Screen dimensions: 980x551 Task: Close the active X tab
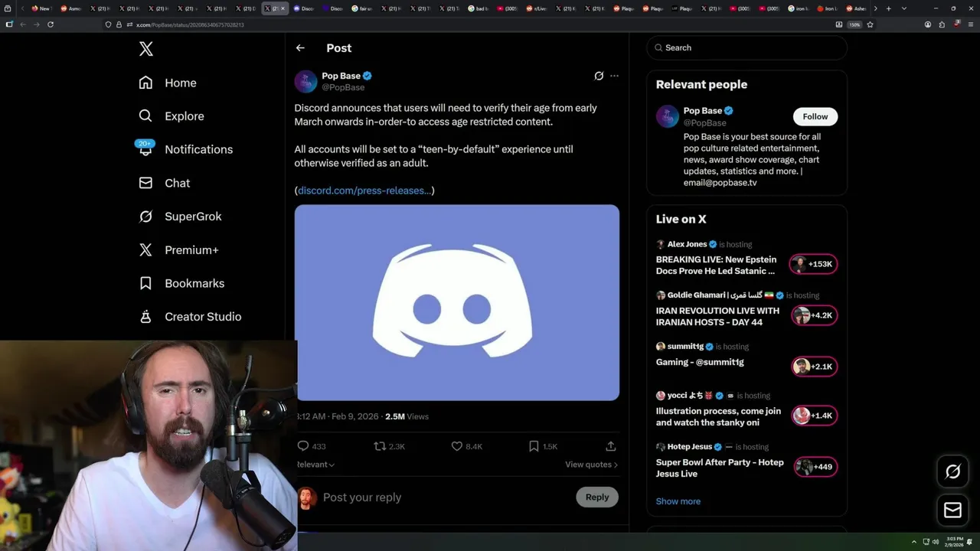[x=283, y=8]
